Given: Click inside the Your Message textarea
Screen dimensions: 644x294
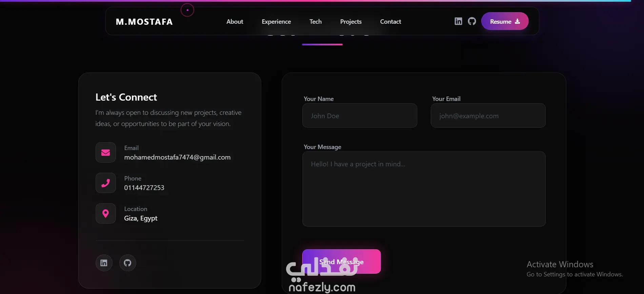Looking at the screenshot, I should click(x=424, y=189).
